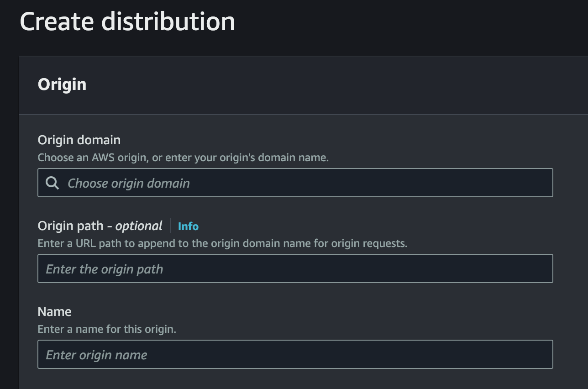
Task: Click empty panel area below Name field
Action: [295, 379]
